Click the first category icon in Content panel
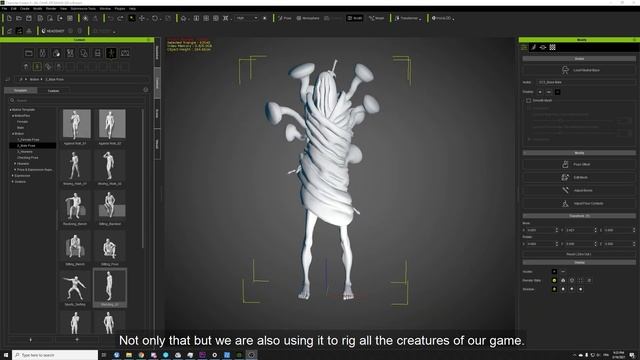The image size is (640, 360). pyautogui.click(x=29, y=53)
